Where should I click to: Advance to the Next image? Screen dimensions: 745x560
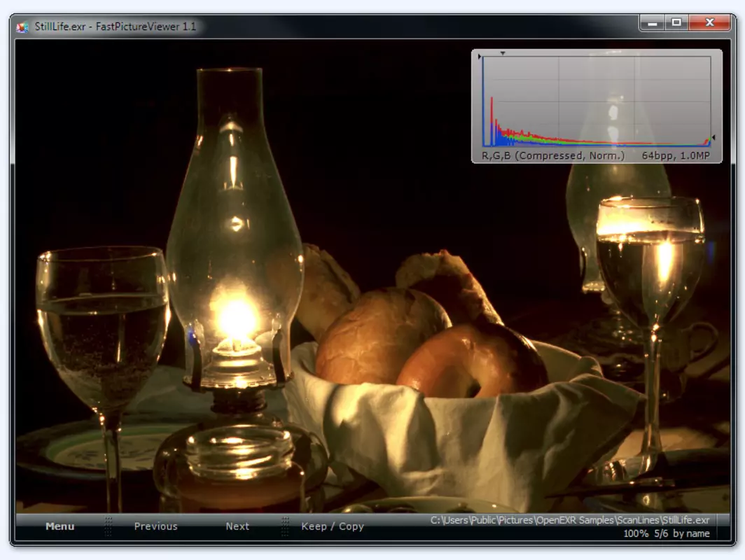237,526
